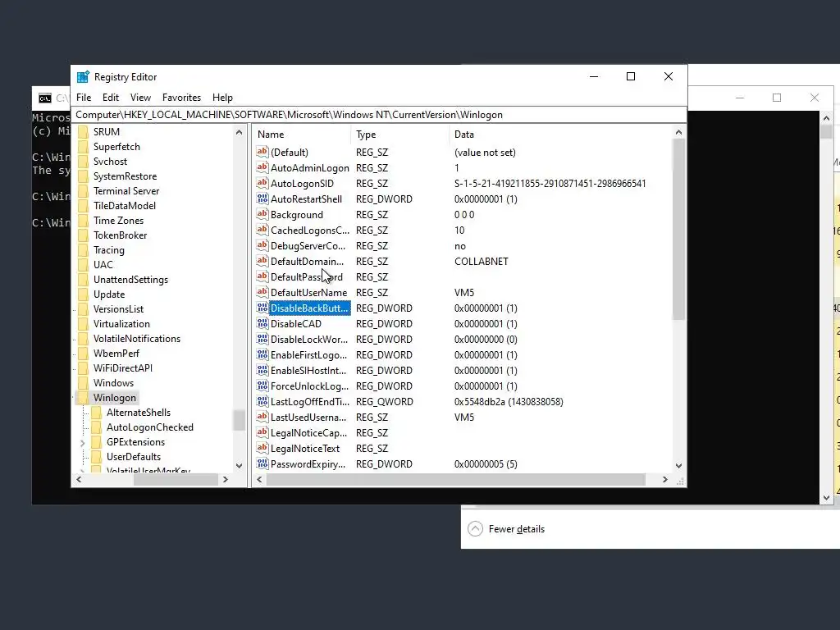The image size is (840, 630).
Task: Click the 0x5548db2a (1430838058) data value
Action: (x=509, y=402)
